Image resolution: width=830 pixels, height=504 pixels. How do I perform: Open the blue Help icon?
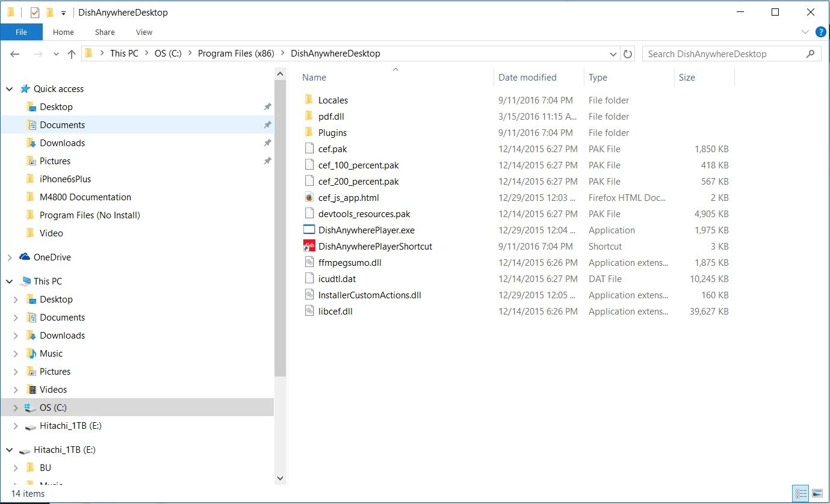click(x=820, y=32)
